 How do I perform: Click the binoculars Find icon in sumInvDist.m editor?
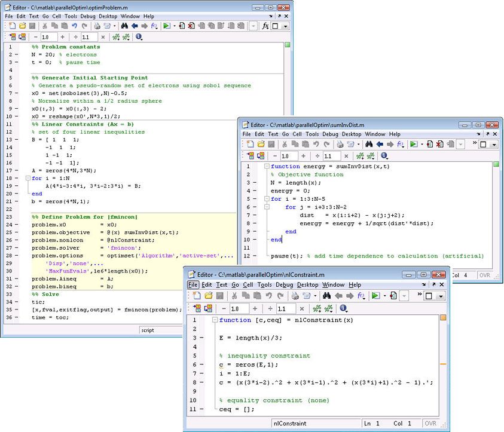[x=369, y=145]
